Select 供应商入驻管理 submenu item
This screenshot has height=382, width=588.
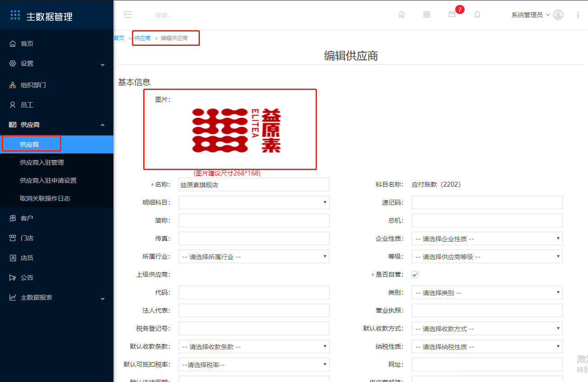point(57,162)
